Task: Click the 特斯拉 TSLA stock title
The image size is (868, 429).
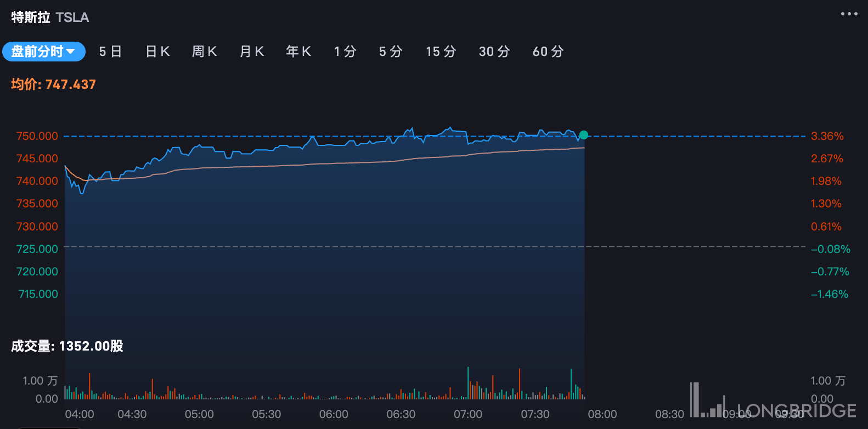Action: [x=50, y=18]
